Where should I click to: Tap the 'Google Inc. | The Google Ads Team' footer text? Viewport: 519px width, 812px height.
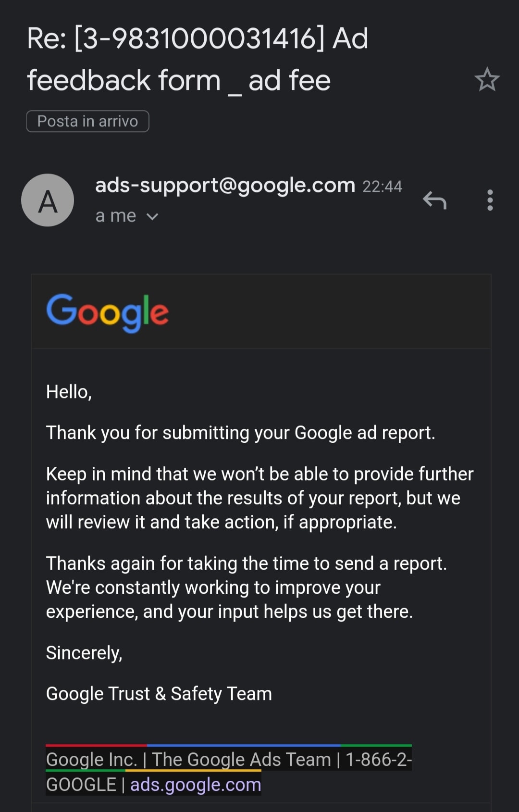coord(188,760)
